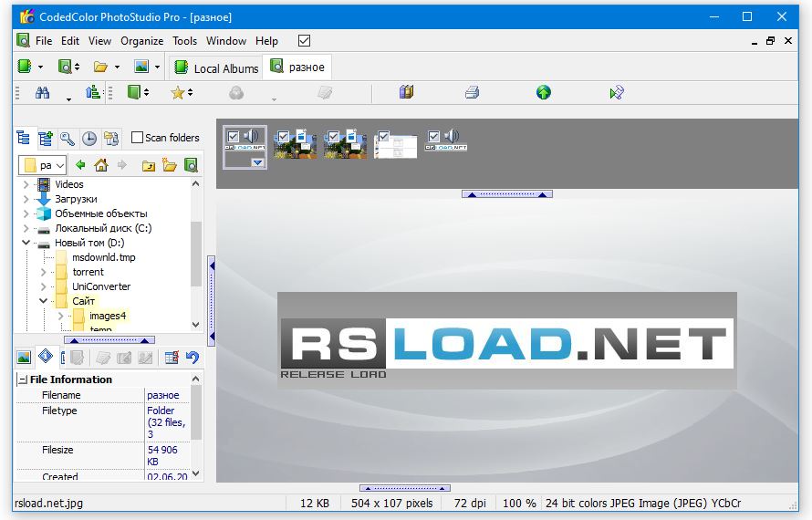Open the folder path combo box
Viewport: 812px width, 520px height.
click(43, 165)
